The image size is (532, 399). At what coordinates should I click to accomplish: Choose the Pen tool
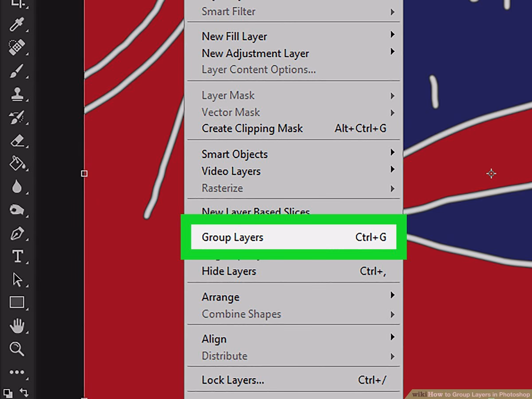pos(18,234)
